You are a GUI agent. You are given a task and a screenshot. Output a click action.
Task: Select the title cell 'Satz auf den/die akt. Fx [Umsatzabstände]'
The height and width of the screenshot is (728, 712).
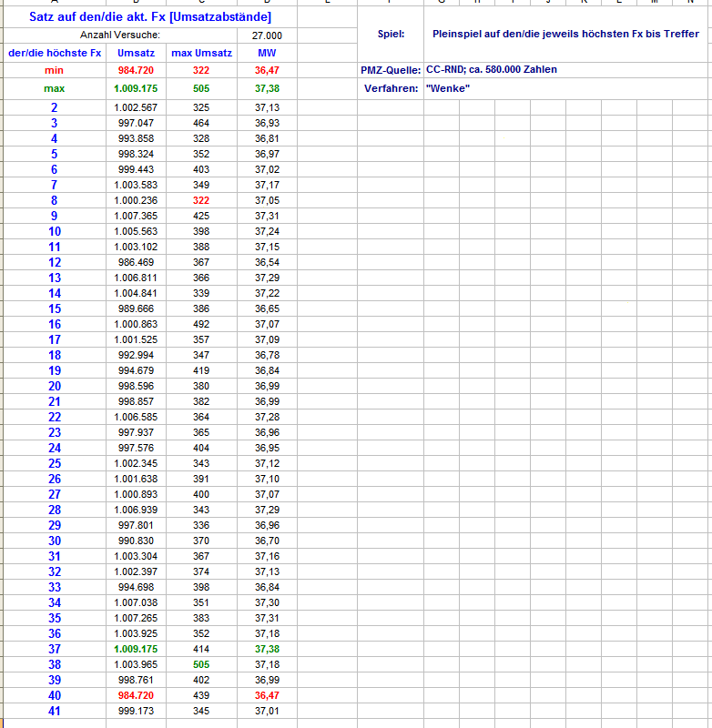pyautogui.click(x=150, y=17)
